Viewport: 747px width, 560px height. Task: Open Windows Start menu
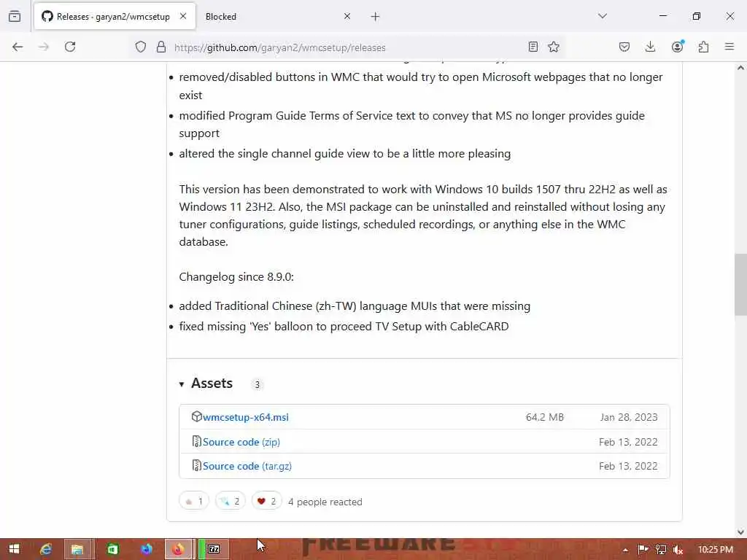(x=15, y=549)
